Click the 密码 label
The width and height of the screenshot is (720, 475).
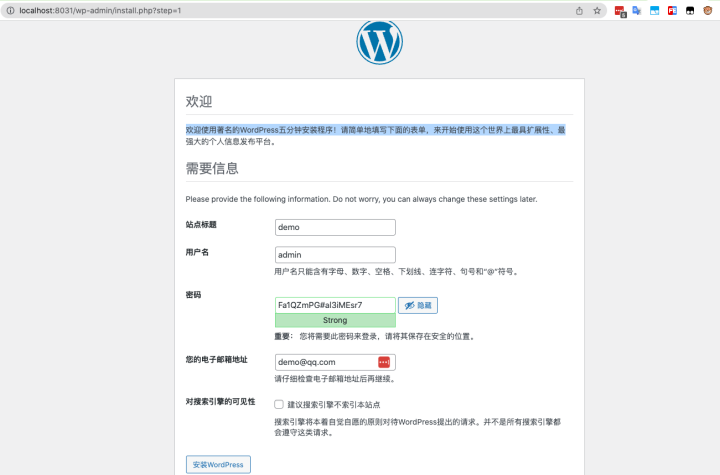pos(193,294)
